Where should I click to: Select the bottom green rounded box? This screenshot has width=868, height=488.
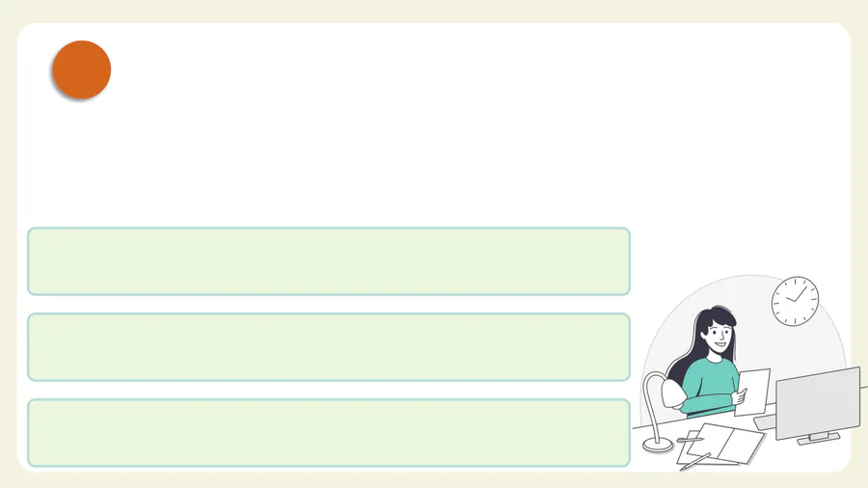329,433
